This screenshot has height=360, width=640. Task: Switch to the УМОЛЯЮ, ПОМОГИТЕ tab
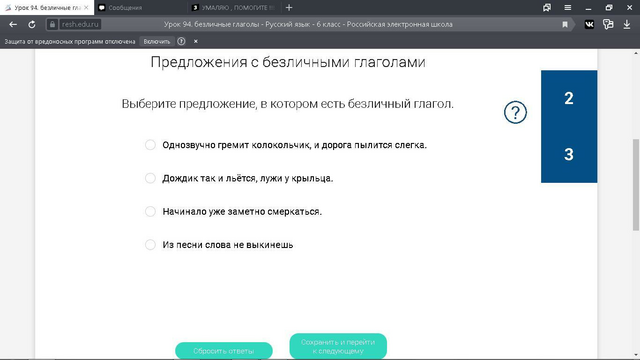click(x=234, y=8)
